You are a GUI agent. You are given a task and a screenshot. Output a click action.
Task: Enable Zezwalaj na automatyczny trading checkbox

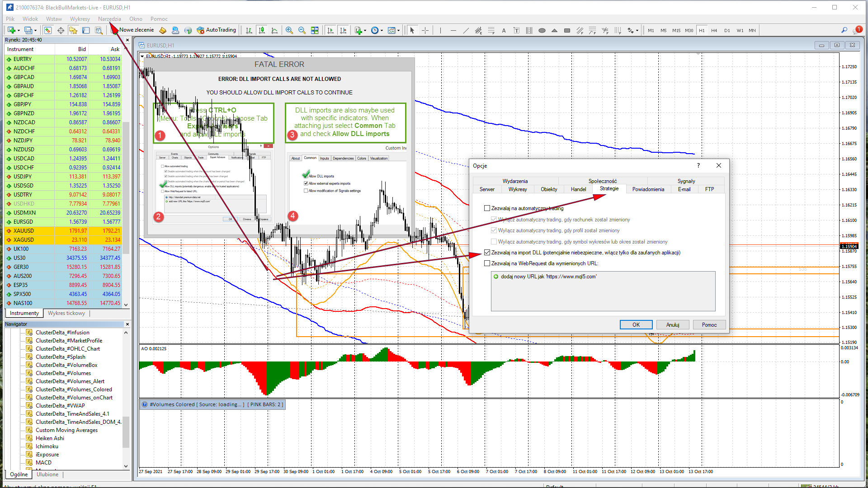click(487, 208)
